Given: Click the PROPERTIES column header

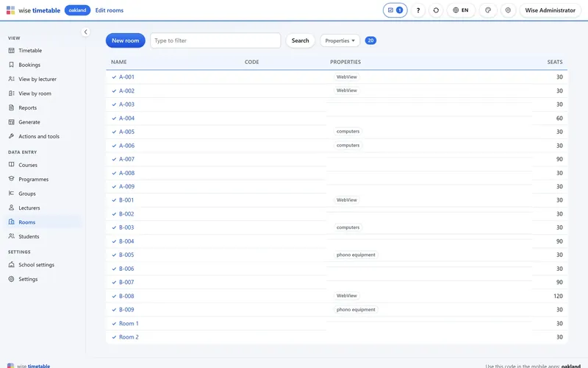Looking at the screenshot, I should 345,62.
